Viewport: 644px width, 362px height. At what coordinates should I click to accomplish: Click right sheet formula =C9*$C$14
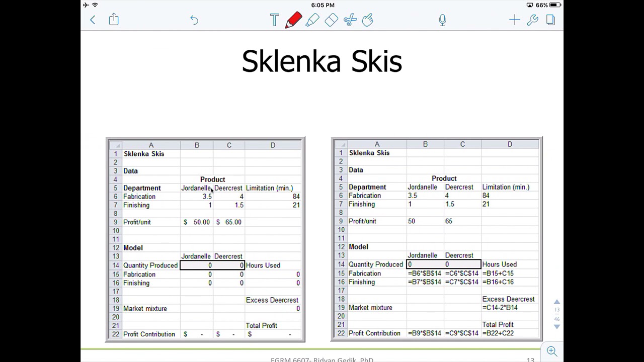[462, 333]
